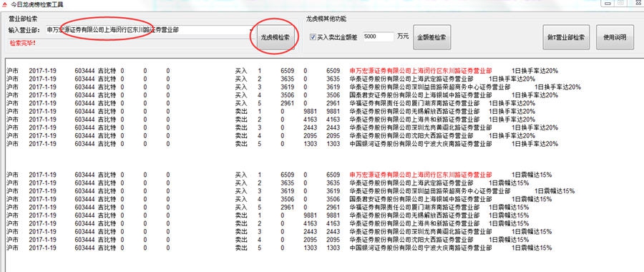Click 华泰证券上海武定路 entry in 震幅达15% block
Image resolution: width=644 pixels, height=272 pixels.
click(x=411, y=183)
